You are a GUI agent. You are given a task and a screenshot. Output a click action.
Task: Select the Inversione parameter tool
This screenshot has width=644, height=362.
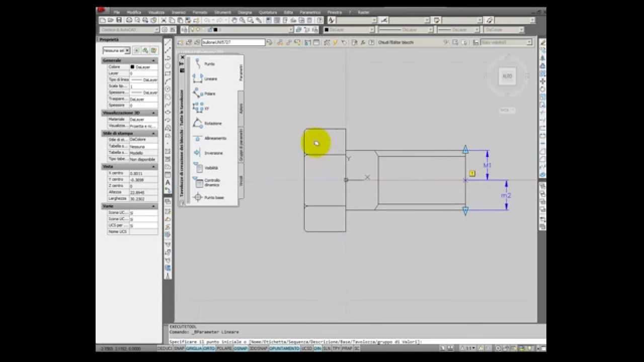coord(208,153)
